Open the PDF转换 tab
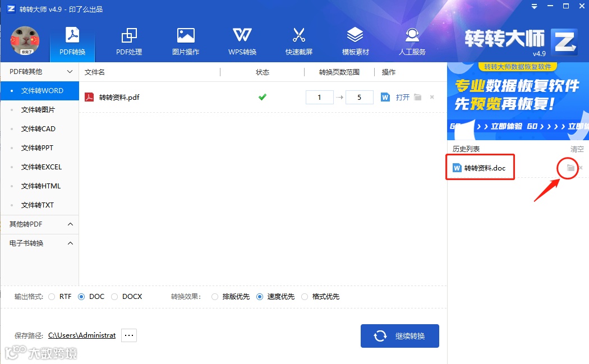This screenshot has height=364, width=589. coord(72,42)
